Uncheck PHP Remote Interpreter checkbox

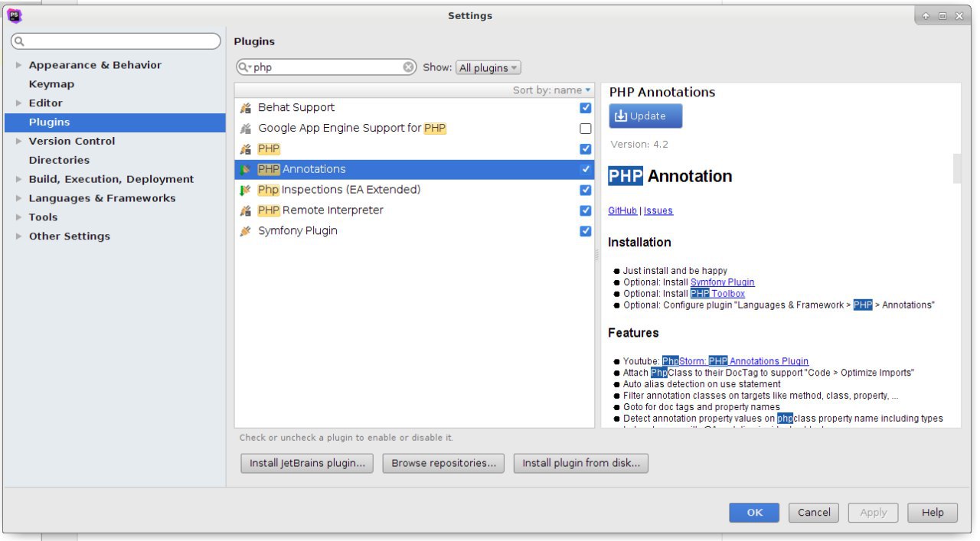pos(586,210)
